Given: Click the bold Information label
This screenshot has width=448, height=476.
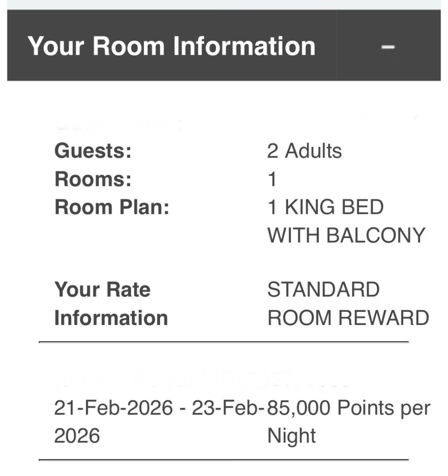Looking at the screenshot, I should point(111,318).
